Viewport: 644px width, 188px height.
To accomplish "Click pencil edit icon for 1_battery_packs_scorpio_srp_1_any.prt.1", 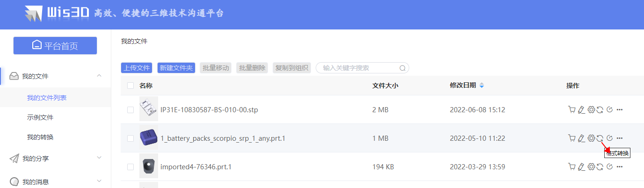I will 581,138.
